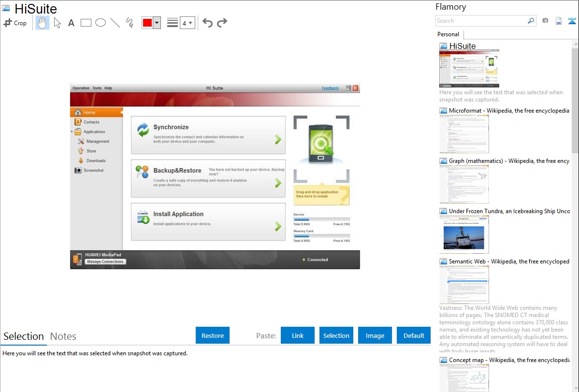This screenshot has width=579, height=392.
Task: Switch to the Selection tab
Action: (x=24, y=336)
